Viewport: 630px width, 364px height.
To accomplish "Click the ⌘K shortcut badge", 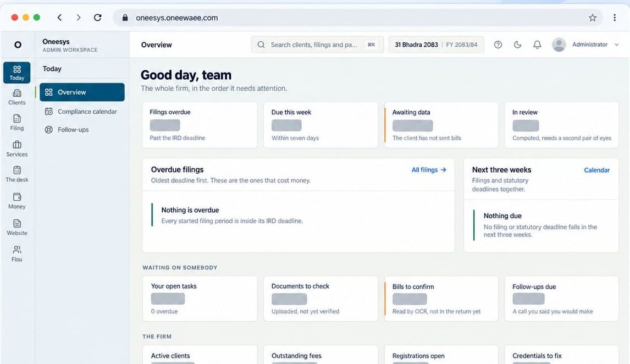I will [371, 45].
